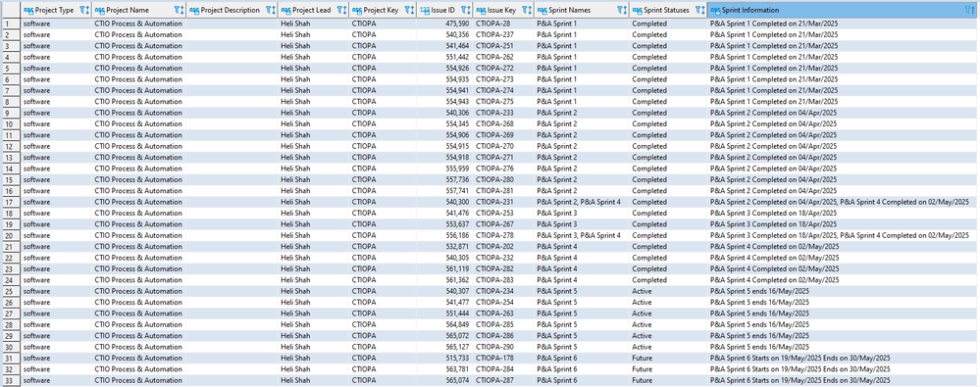Screen dimensions: 980x387
Task: Select the Project Name column header label
Action: pos(128,10)
